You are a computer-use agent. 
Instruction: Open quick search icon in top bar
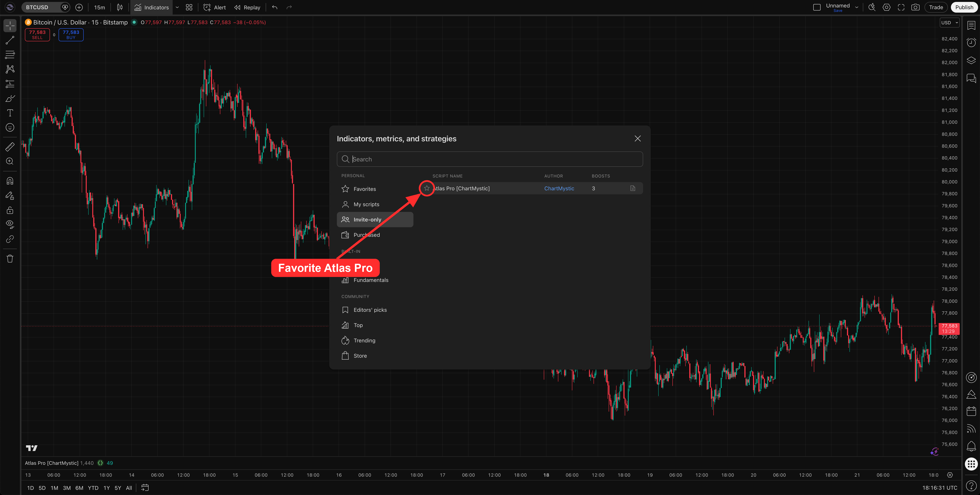872,7
